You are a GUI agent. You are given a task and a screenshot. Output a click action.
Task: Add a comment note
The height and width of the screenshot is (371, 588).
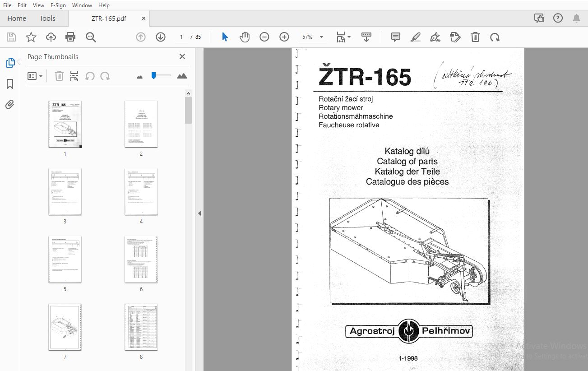point(396,37)
